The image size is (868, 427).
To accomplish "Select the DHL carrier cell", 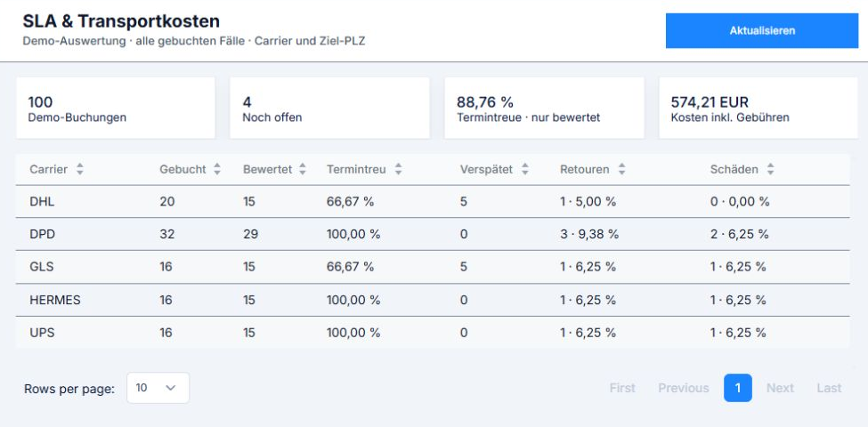I will [x=42, y=201].
